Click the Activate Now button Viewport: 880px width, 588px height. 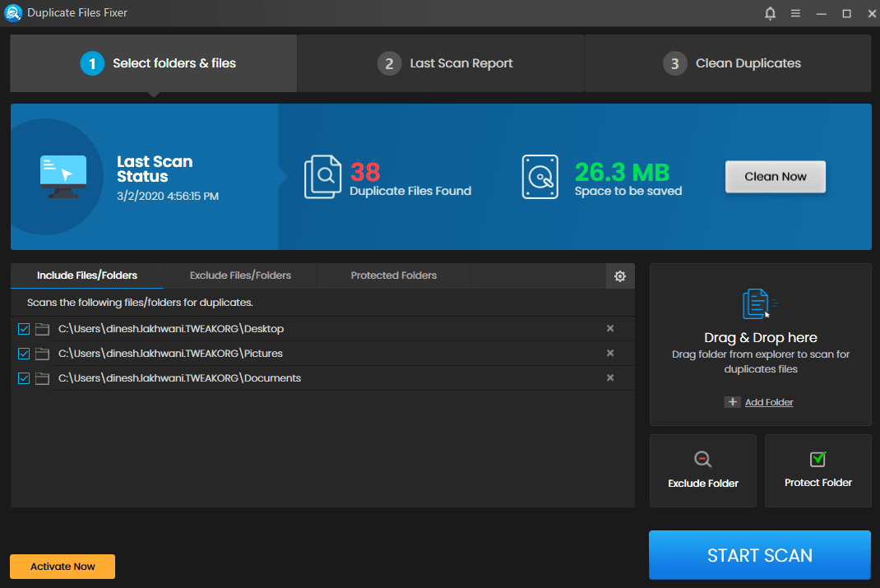pos(63,566)
